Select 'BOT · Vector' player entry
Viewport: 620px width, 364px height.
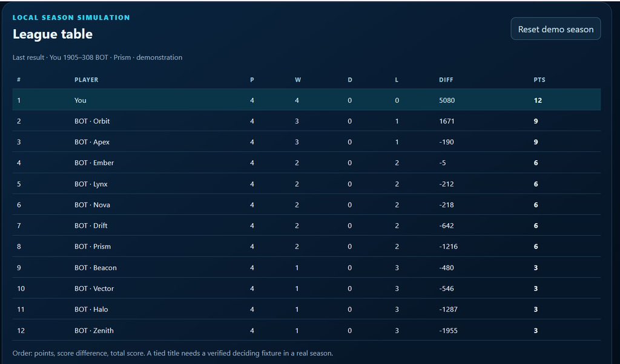[94, 288]
